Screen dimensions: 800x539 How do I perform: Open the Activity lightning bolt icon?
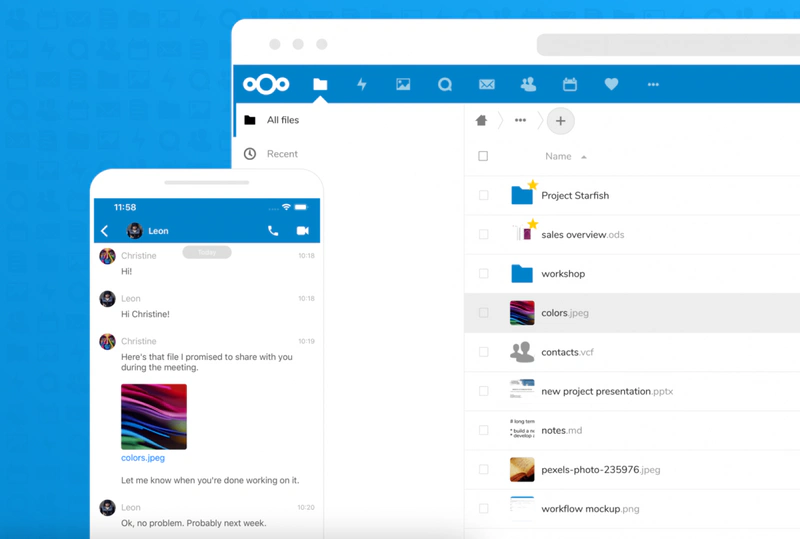362,84
